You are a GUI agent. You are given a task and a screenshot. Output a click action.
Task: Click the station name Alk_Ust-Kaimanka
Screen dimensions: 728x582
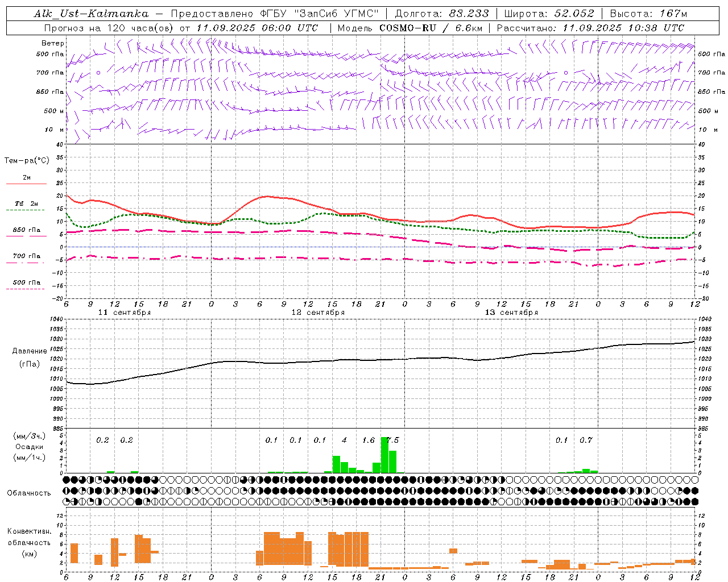tap(91, 14)
